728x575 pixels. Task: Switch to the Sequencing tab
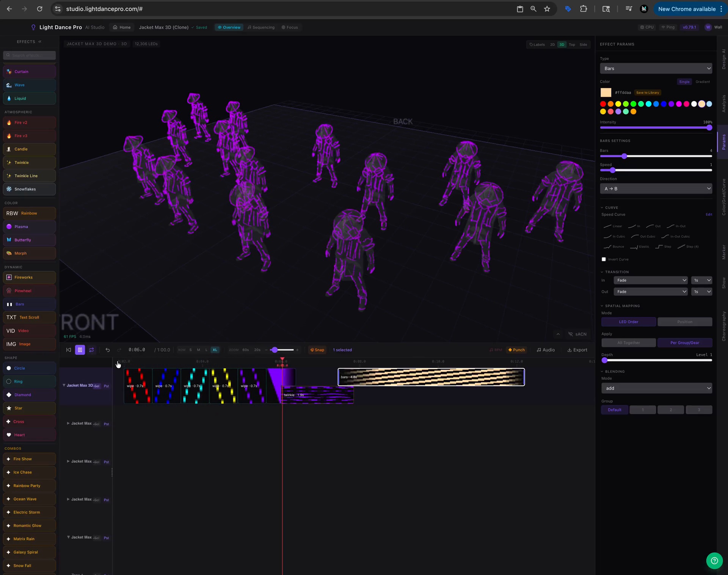[261, 27]
